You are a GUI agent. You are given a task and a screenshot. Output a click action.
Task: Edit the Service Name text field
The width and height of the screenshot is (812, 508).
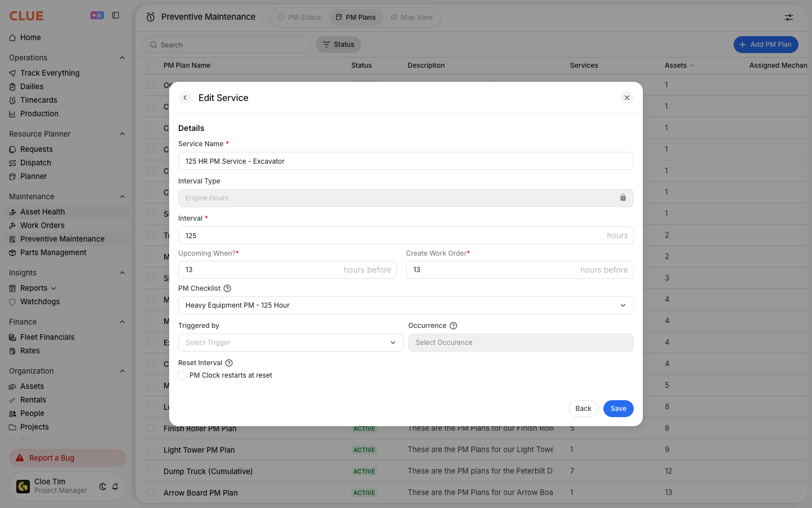click(406, 161)
